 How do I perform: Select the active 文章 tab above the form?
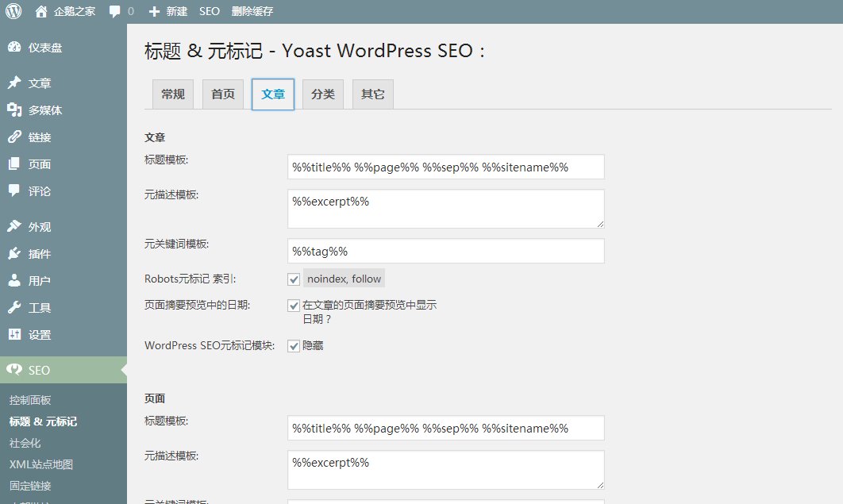[x=273, y=94]
